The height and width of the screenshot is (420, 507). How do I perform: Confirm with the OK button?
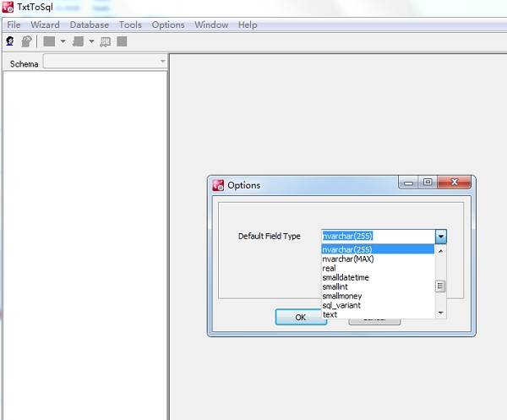point(301,317)
